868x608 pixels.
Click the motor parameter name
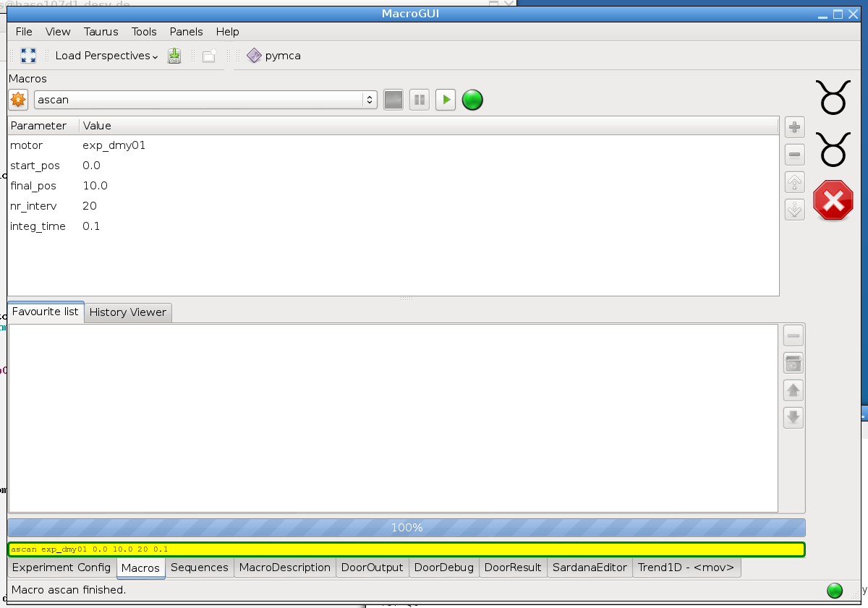[x=26, y=145]
